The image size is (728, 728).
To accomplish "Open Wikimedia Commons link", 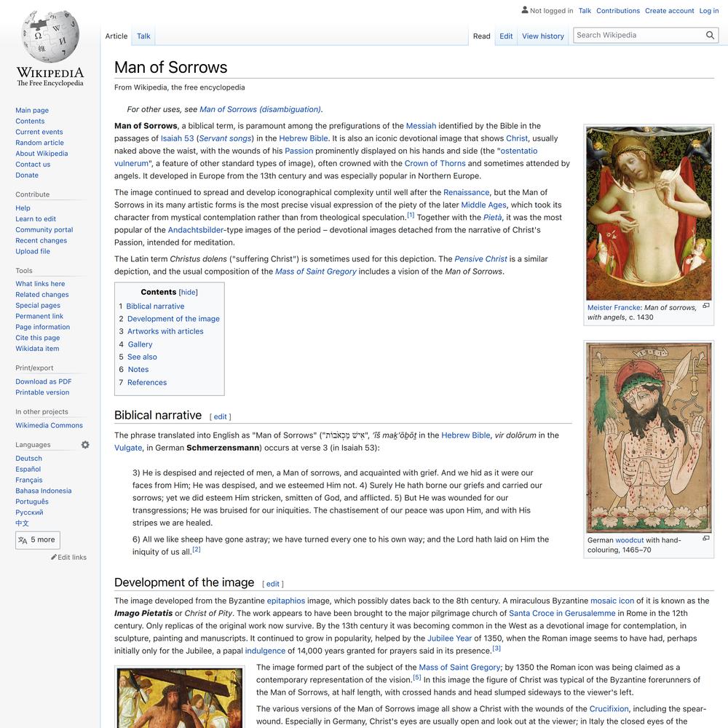I will point(49,425).
